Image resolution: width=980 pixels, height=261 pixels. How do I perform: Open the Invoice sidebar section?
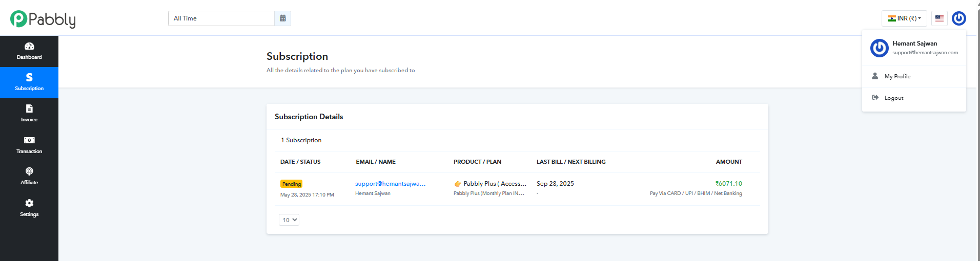click(29, 113)
